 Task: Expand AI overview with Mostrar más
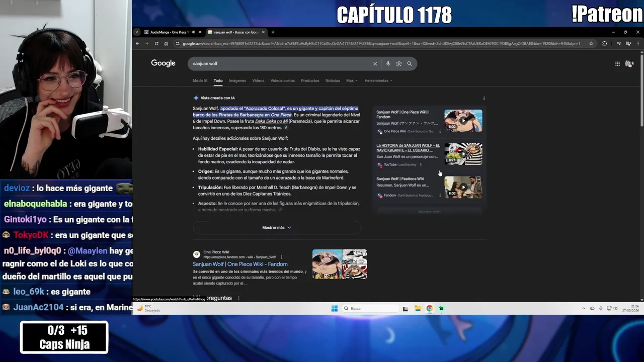[277, 228]
